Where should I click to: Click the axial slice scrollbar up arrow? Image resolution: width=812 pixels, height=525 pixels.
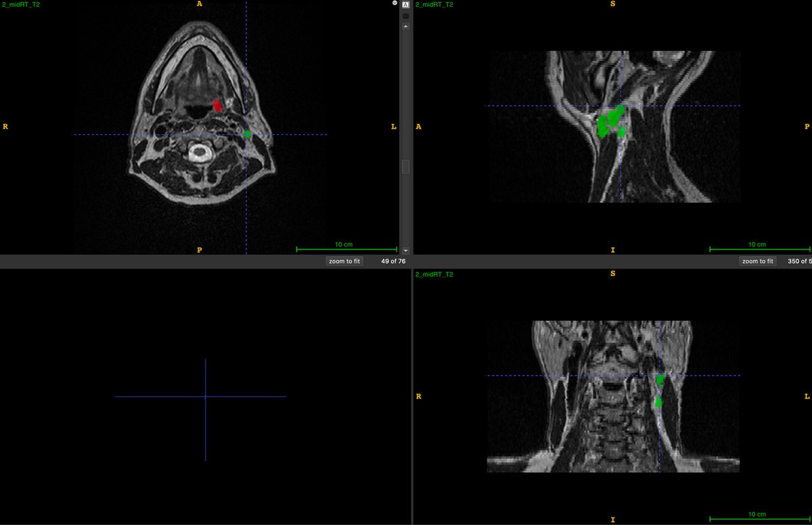point(405,26)
